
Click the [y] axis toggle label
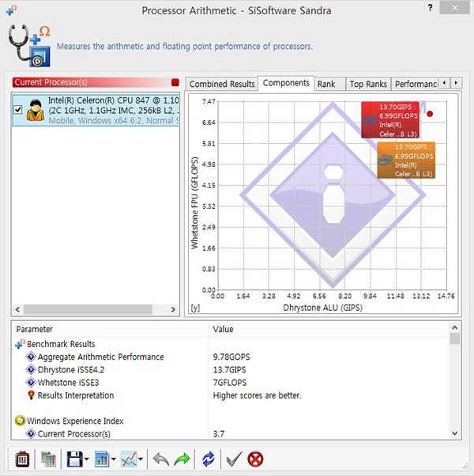(x=195, y=308)
